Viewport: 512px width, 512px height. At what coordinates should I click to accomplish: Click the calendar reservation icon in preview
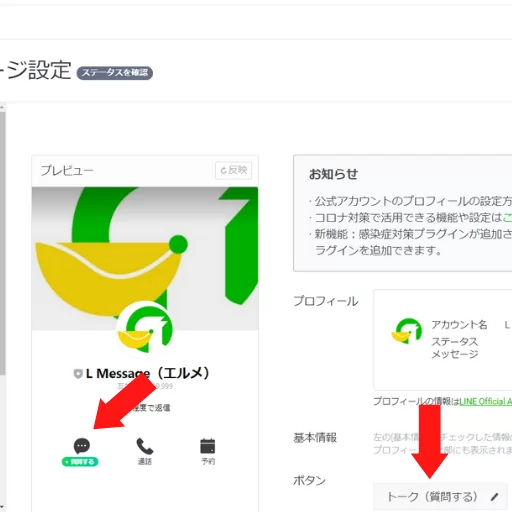click(208, 446)
